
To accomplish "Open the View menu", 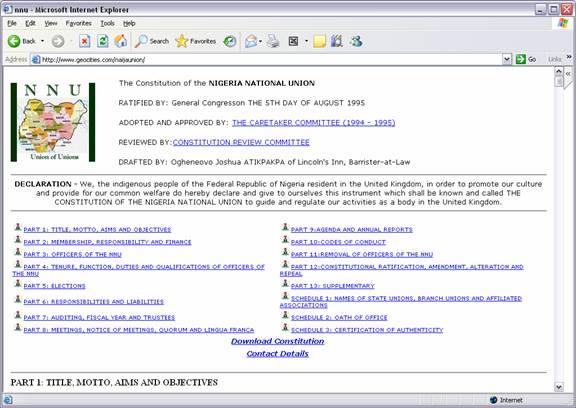I will 51,23.
